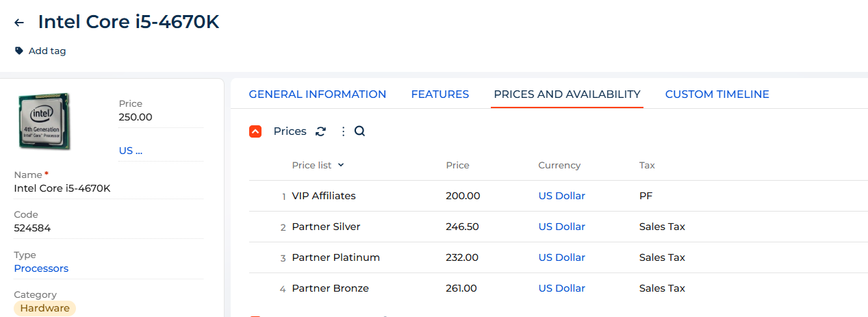This screenshot has width=868, height=317.
Task: Click the Intel processor product image
Action: [44, 121]
